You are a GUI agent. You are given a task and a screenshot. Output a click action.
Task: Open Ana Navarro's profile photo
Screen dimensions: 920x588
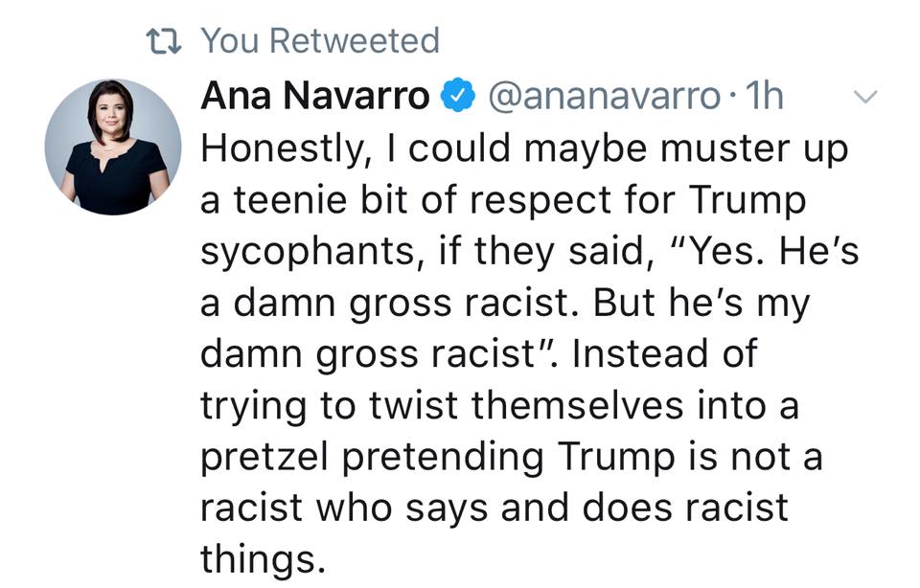tap(113, 147)
